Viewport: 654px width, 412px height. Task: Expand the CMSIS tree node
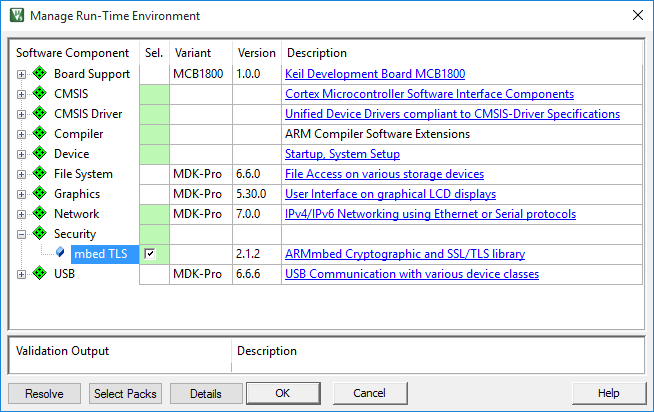(22, 94)
